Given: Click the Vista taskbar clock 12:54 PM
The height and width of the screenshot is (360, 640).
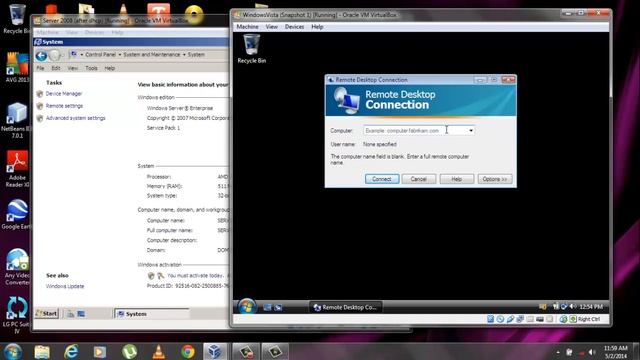Looking at the screenshot, I should pos(591,307).
